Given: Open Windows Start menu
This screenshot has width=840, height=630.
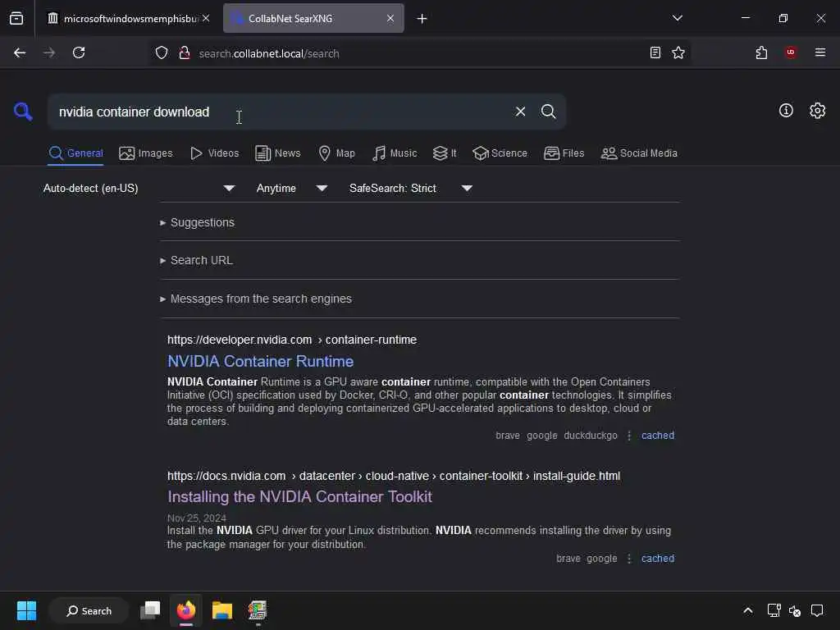Looking at the screenshot, I should coord(26,610).
